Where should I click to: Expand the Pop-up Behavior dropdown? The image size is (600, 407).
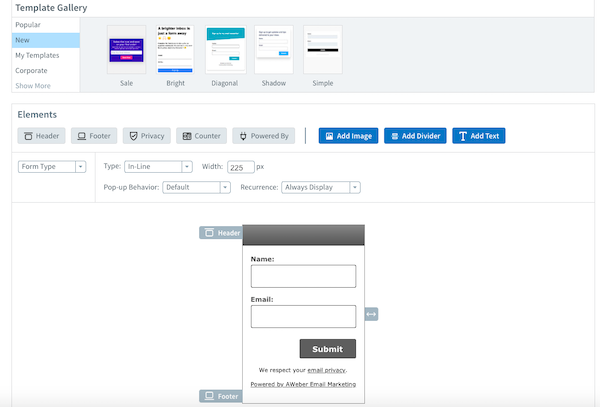196,187
